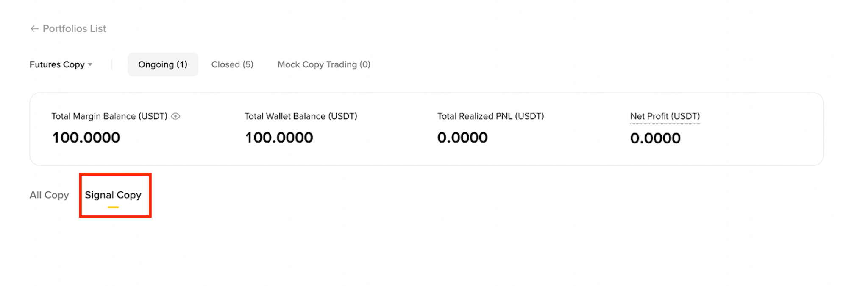Select the Signal Copy tab
This screenshot has height=286, width=868.
(x=113, y=195)
